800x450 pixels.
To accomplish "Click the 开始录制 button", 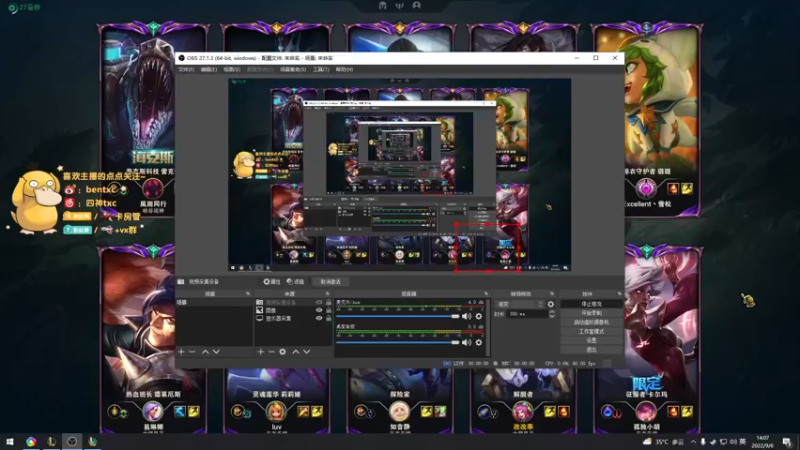I will click(x=591, y=313).
